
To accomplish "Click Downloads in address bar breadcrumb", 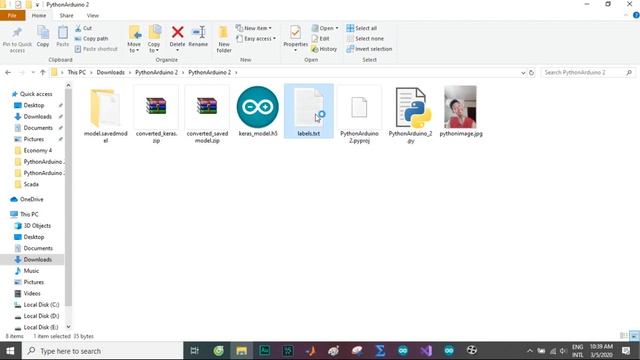I will click(x=111, y=72).
